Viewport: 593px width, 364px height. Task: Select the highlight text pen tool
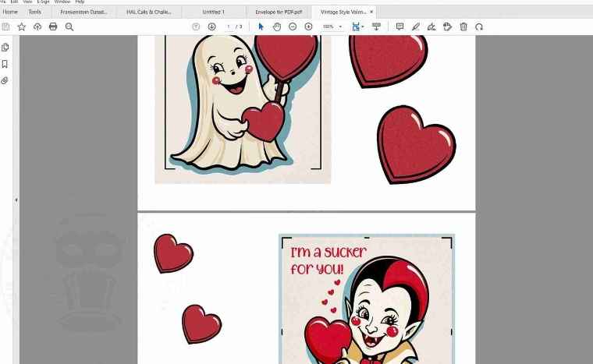tap(415, 27)
